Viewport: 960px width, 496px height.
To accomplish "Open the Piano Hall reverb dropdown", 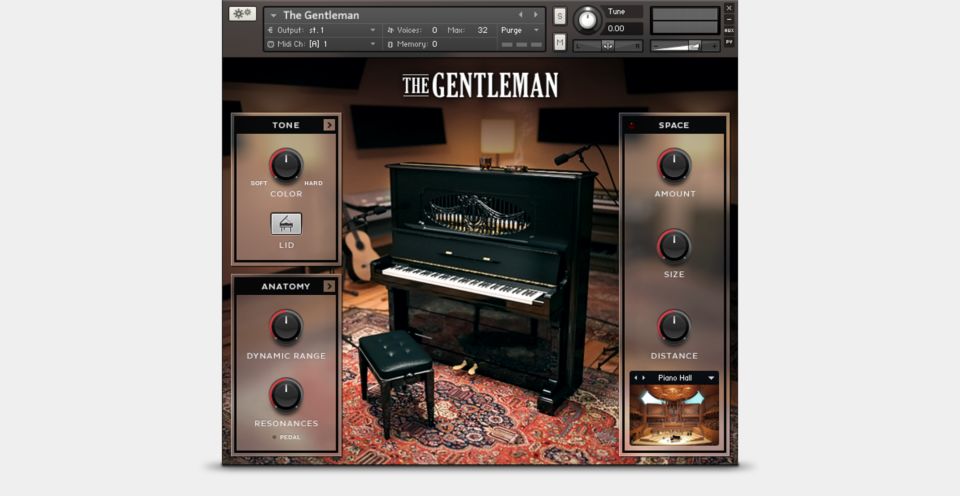I will pyautogui.click(x=711, y=378).
